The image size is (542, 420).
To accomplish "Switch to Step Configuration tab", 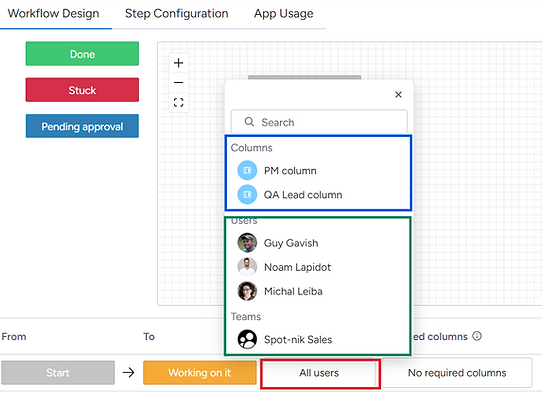I will (177, 13).
